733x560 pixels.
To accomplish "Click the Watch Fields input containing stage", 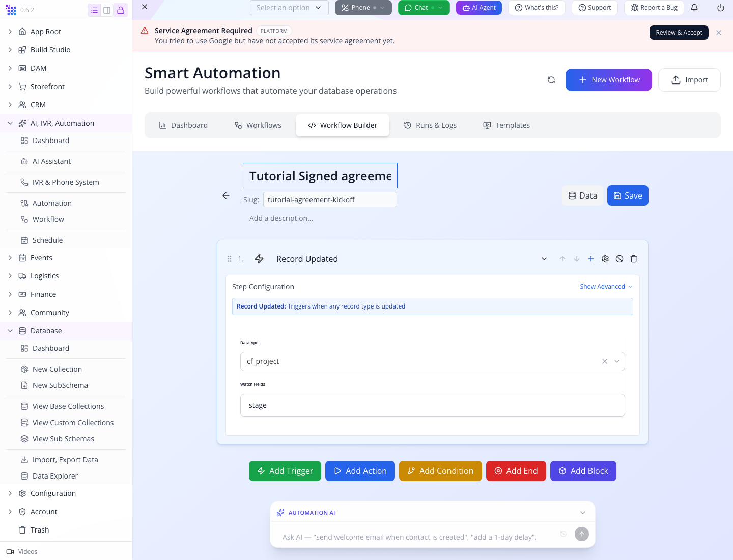I will point(433,405).
